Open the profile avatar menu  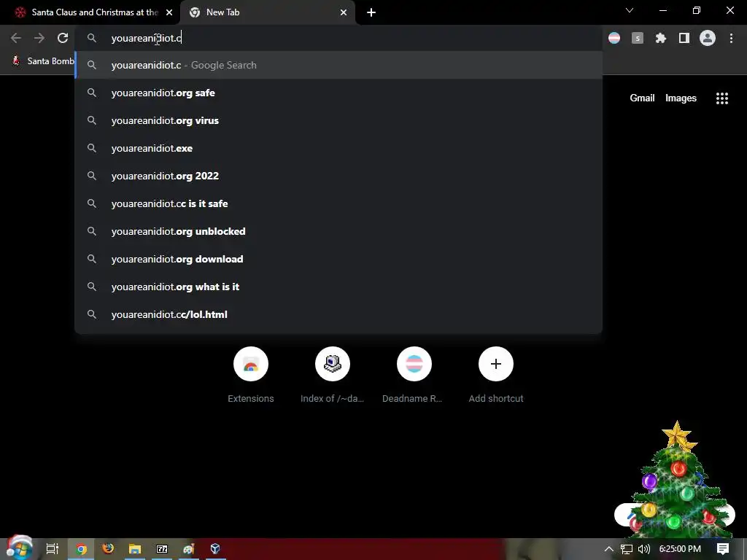708,38
